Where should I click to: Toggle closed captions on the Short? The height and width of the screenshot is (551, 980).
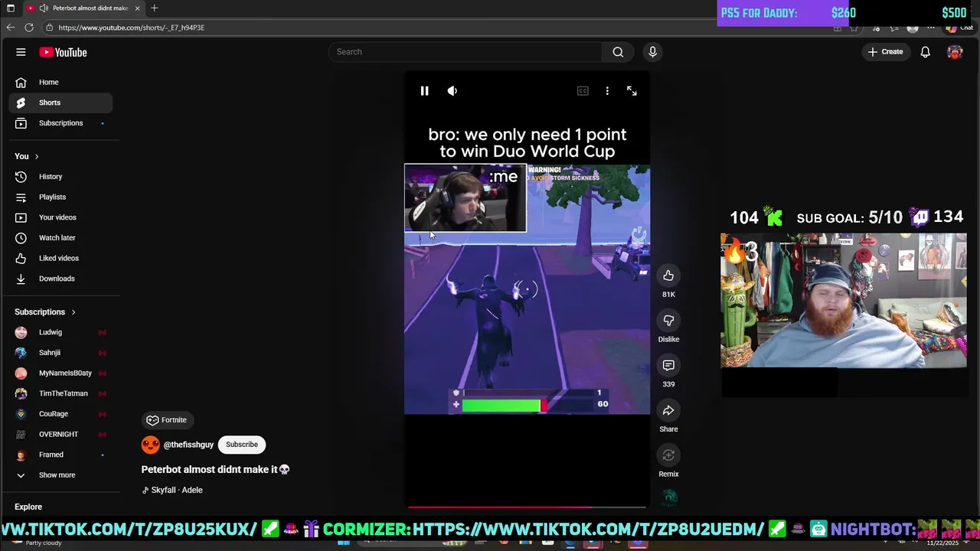pyautogui.click(x=583, y=91)
